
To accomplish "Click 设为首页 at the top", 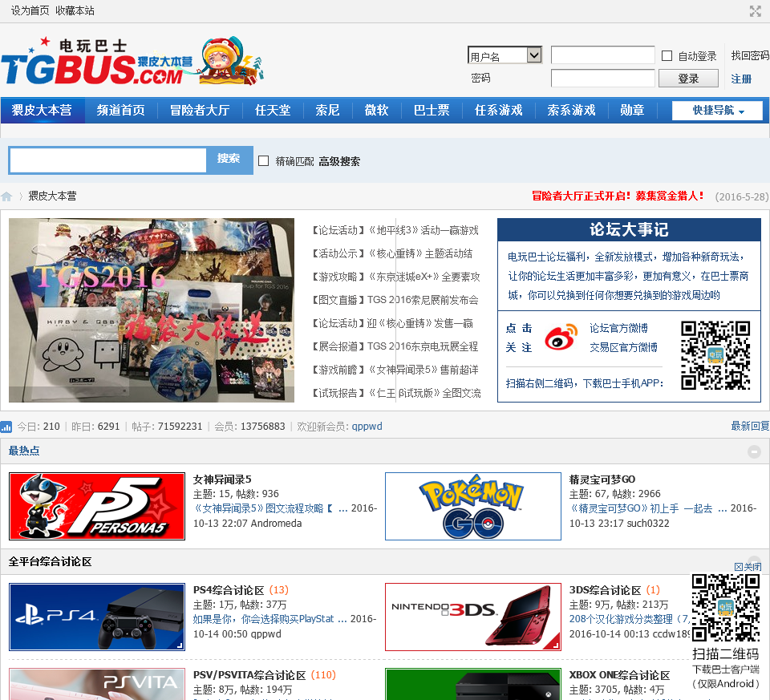I will coord(30,10).
